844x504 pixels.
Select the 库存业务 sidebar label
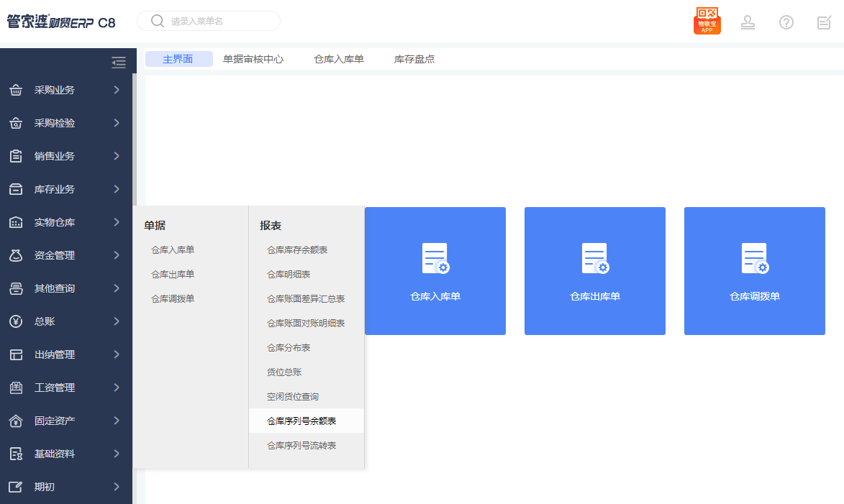tap(55, 189)
